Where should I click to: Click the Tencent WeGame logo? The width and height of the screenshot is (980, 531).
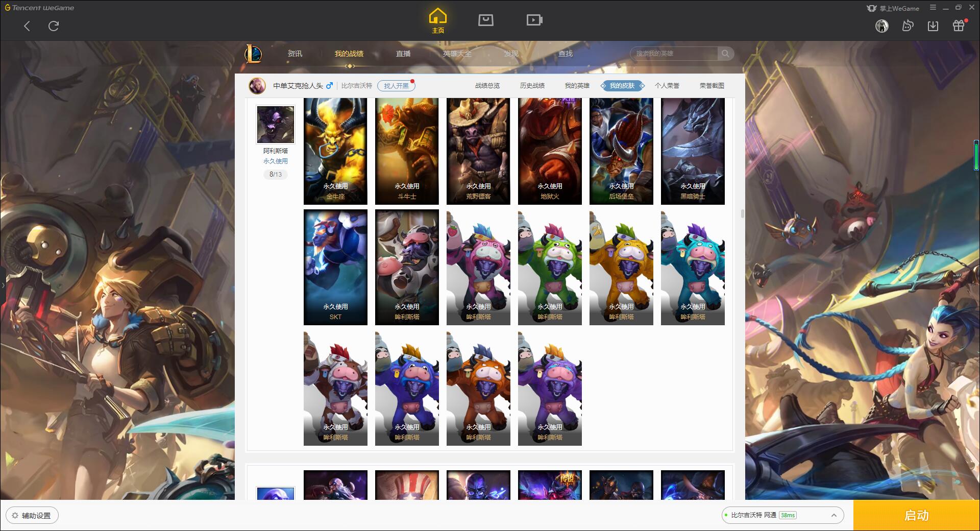(x=39, y=8)
